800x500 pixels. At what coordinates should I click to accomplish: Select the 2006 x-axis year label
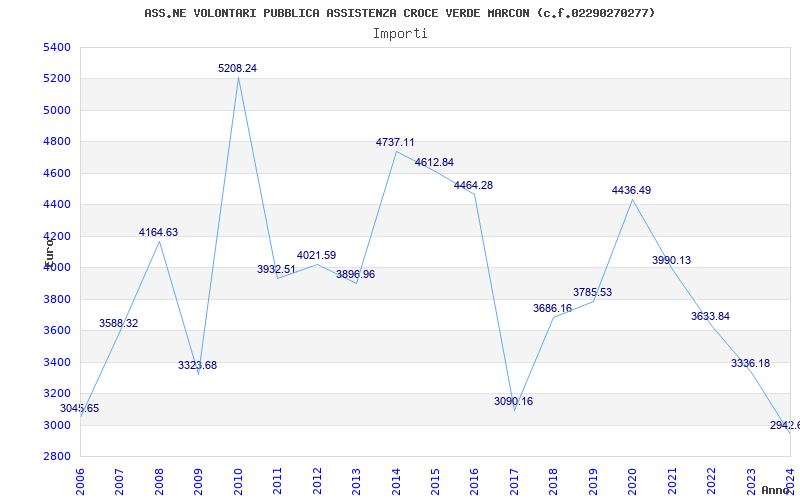[x=80, y=481]
